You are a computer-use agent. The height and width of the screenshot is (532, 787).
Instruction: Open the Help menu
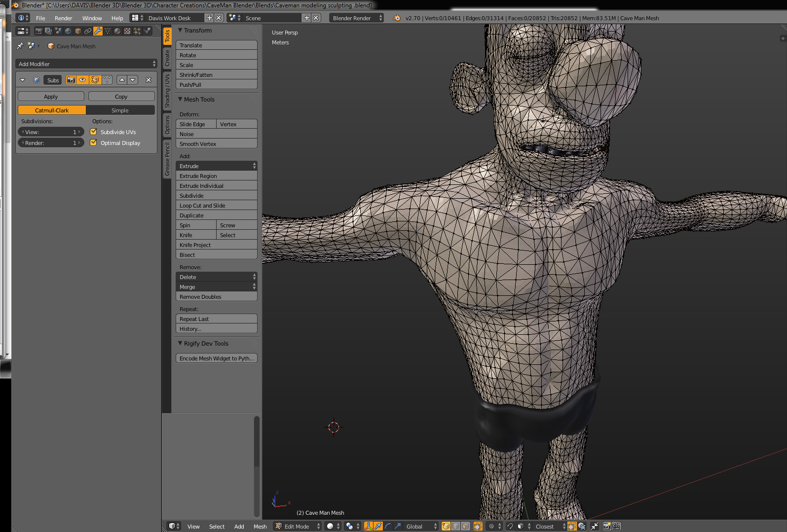pos(117,18)
